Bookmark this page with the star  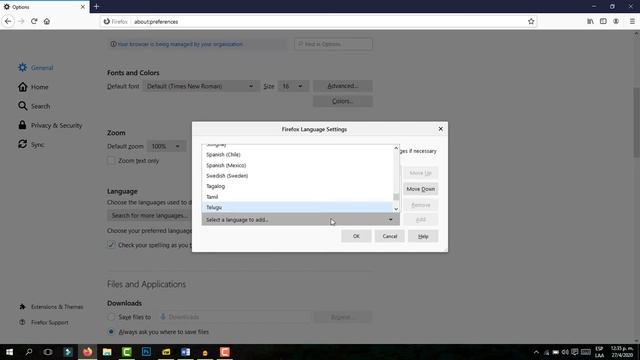(531, 21)
